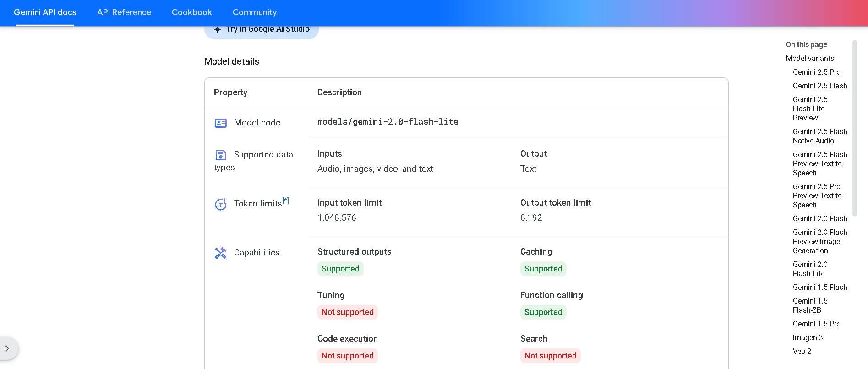Click the On this page sidebar scrollbar
This screenshot has width=868, height=369.
pos(855,128)
